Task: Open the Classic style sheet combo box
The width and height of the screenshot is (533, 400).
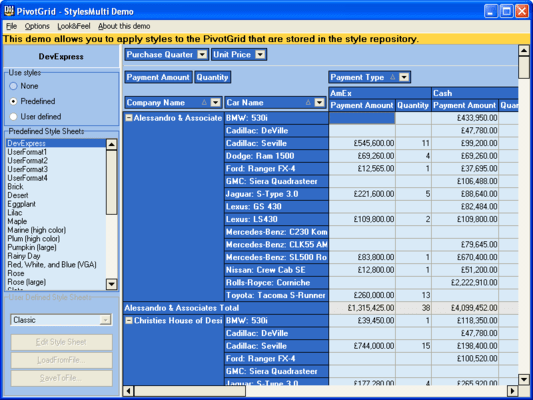Action: point(61,320)
